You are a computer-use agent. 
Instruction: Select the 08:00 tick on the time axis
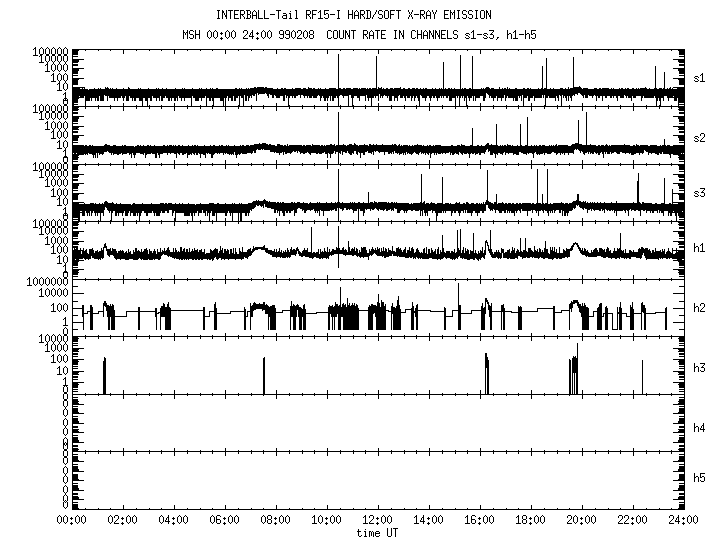(x=275, y=521)
